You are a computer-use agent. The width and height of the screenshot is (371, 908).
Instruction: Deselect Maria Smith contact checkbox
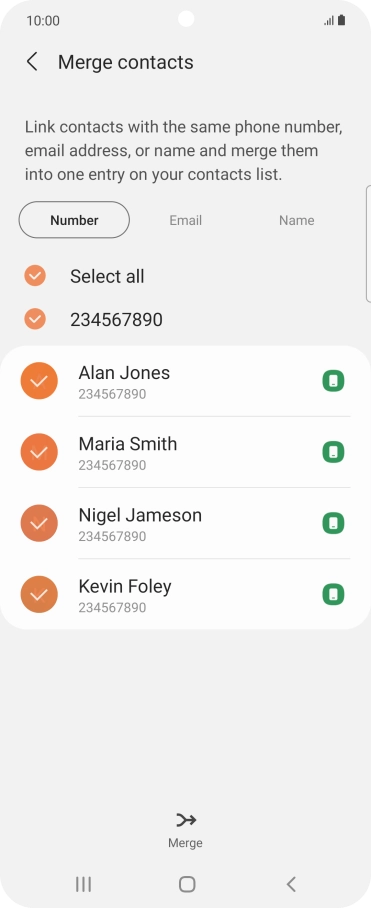click(39, 452)
